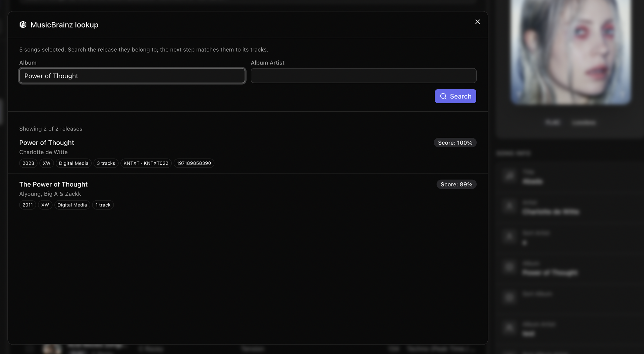Click Digital Media tag on 2023 release

pyautogui.click(x=73, y=163)
